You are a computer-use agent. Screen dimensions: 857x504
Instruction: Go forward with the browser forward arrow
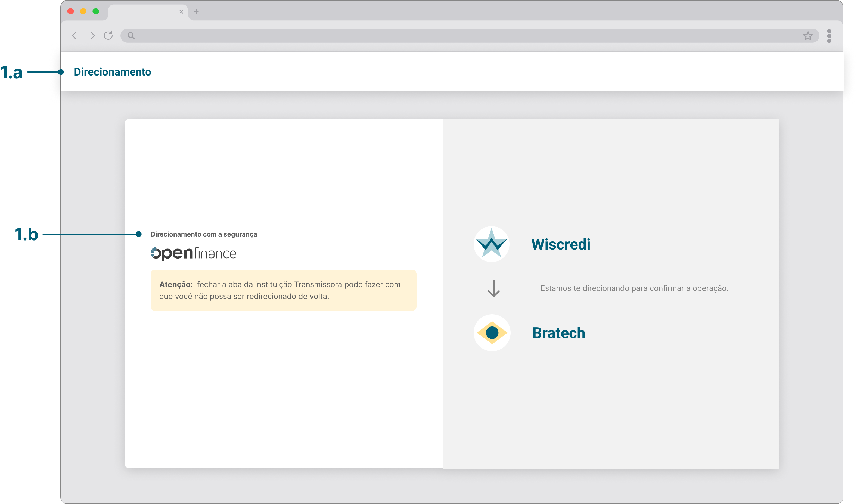92,36
